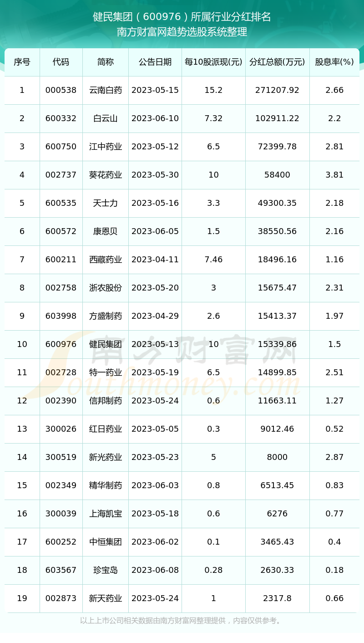This screenshot has width=364, height=643.
Task: Click the date 2023-05-05
Action: point(155,429)
